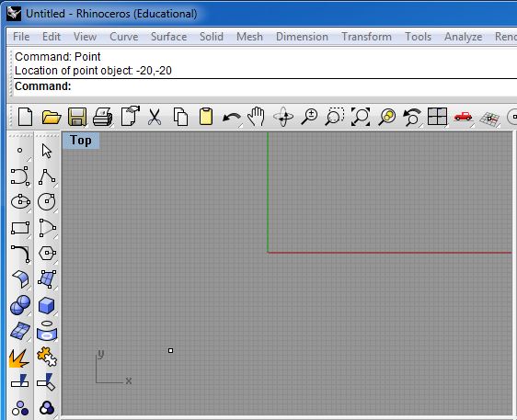Open the Tools menu
The width and height of the screenshot is (517, 420).
coord(418,37)
